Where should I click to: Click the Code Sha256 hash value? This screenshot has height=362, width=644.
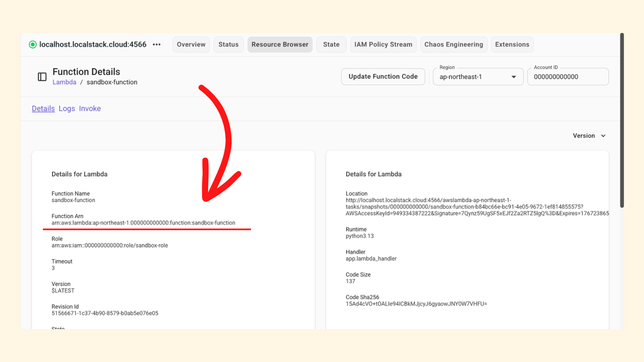point(416,304)
